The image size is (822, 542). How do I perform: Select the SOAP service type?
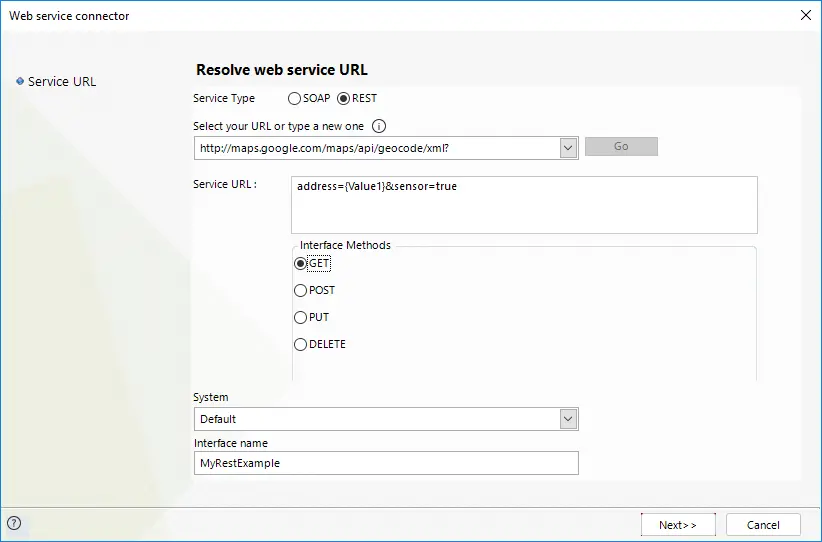pyautogui.click(x=294, y=99)
